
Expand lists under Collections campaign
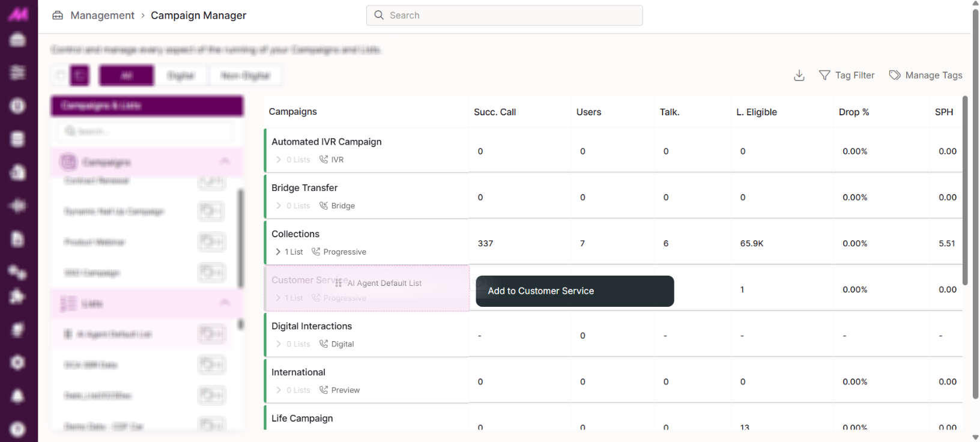[278, 252]
